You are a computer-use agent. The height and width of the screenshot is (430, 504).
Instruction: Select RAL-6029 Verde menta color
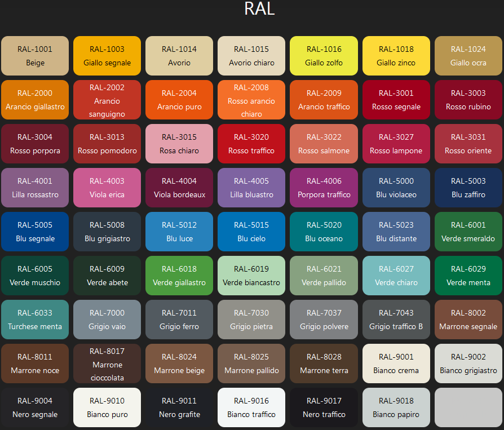pos(468,276)
